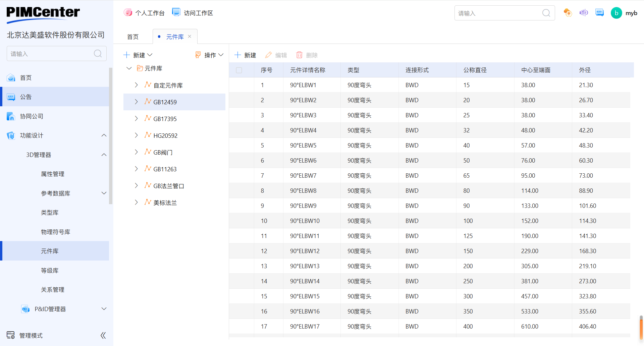Click the plus icon of tree 新建
Image resolution: width=644 pixels, height=346 pixels.
tap(126, 55)
